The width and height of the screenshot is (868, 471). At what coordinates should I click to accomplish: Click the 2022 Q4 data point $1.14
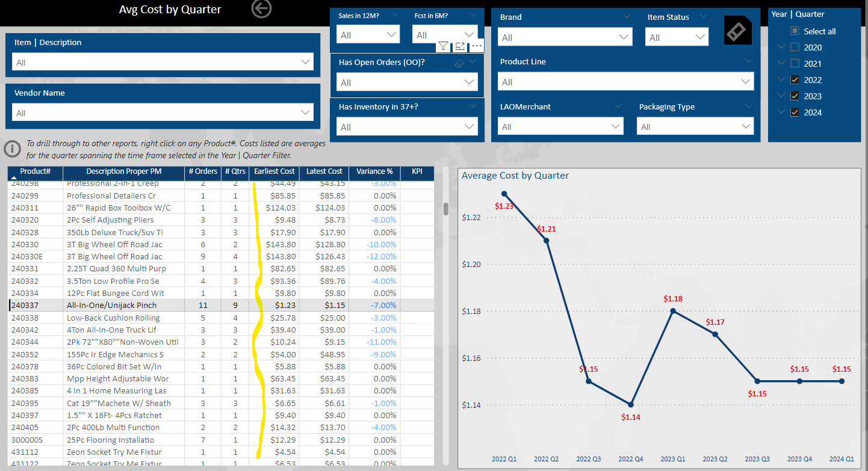(x=631, y=404)
